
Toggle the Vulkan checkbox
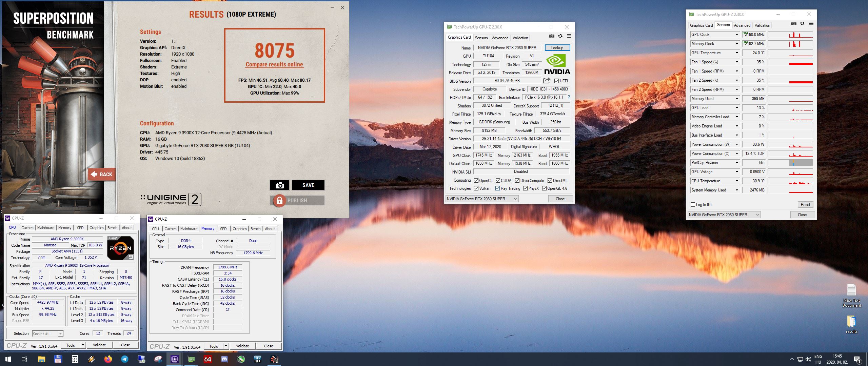476,188
